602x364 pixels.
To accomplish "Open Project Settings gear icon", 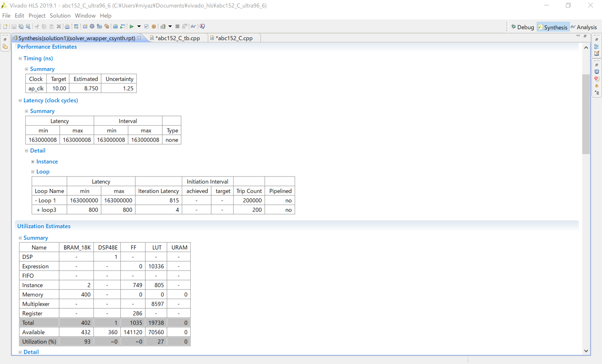I will (x=92, y=26).
